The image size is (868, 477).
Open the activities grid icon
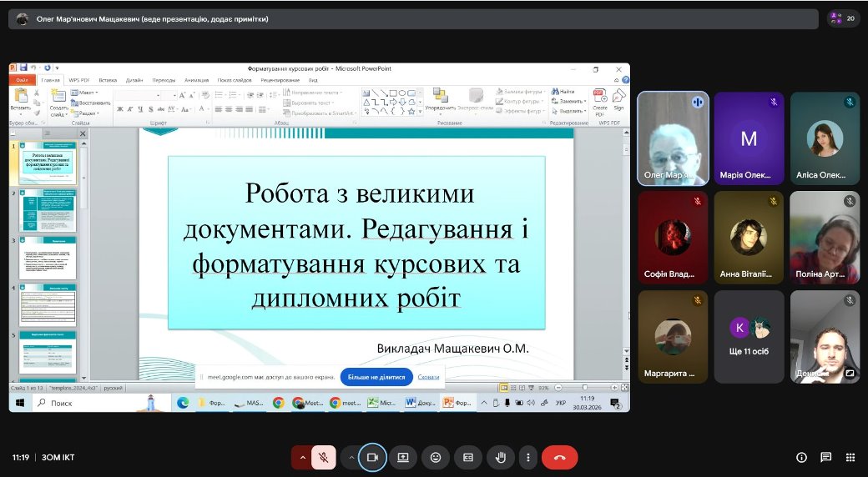pos(850,457)
